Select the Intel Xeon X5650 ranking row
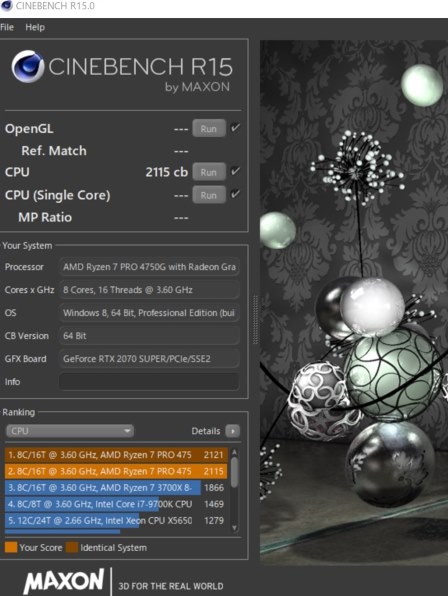The image size is (448, 596). [116, 520]
